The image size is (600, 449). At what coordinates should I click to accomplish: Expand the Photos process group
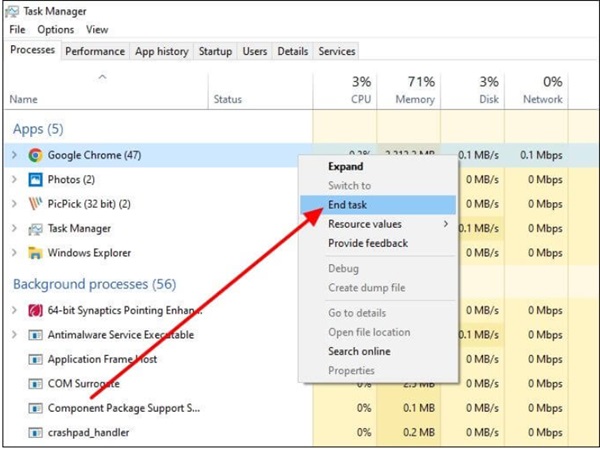coord(14,179)
